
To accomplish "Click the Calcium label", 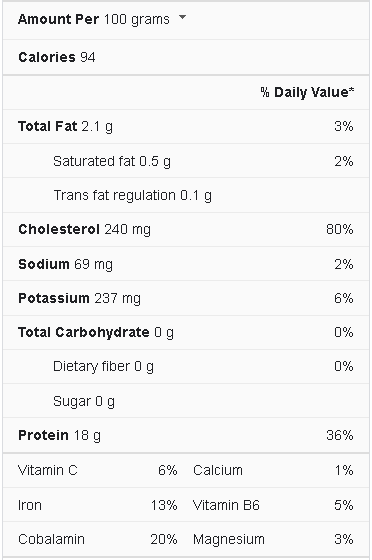I will click(218, 470).
